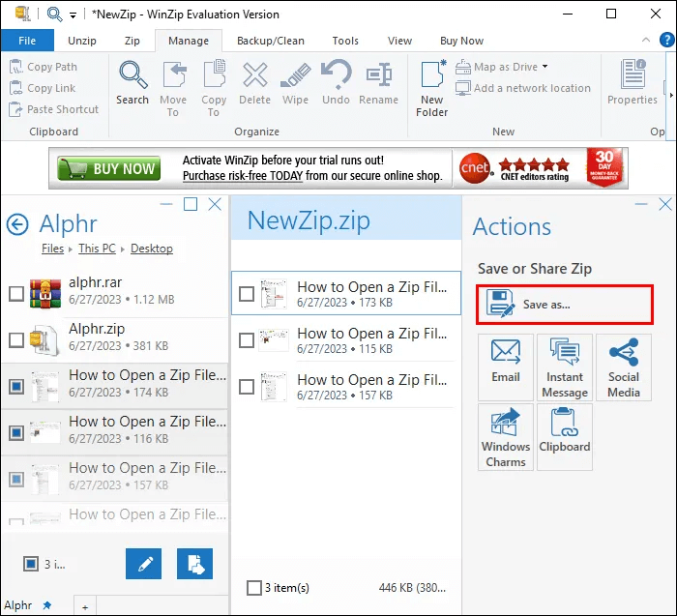Collapse the ribbon using the chevron
Screen dimensions: 677x616
[646, 40]
